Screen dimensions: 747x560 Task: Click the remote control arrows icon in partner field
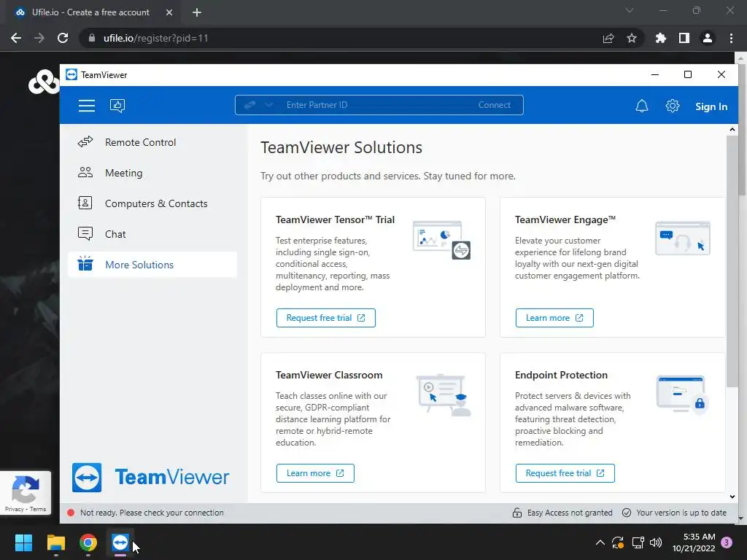pos(250,105)
